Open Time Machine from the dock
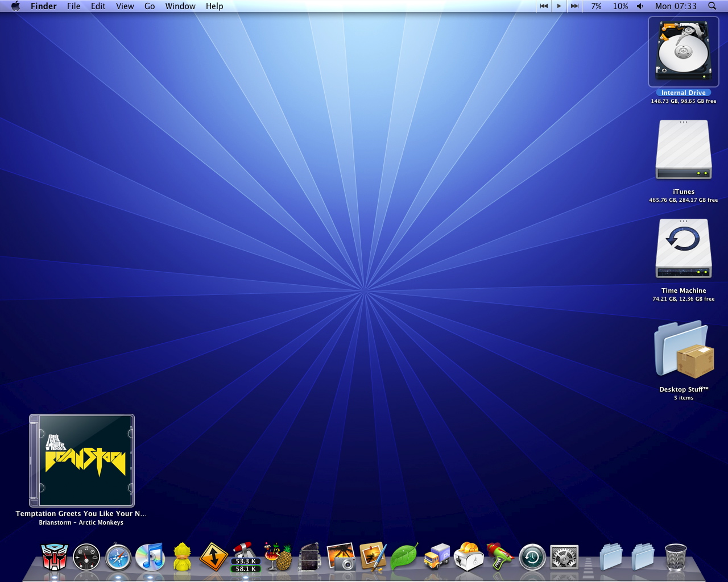 coord(532,557)
